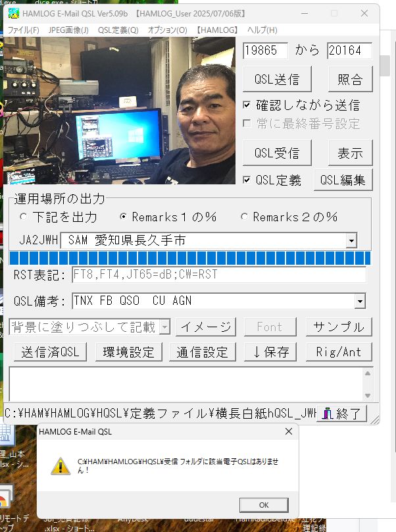
Task: Click the 終了 exit button with door icon
Action: (x=339, y=413)
